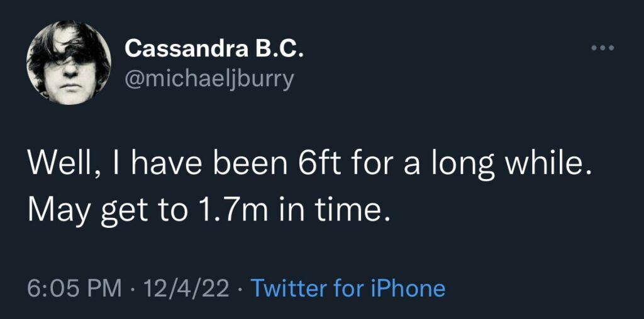Open the Twitter for iPhone source link

348,288
